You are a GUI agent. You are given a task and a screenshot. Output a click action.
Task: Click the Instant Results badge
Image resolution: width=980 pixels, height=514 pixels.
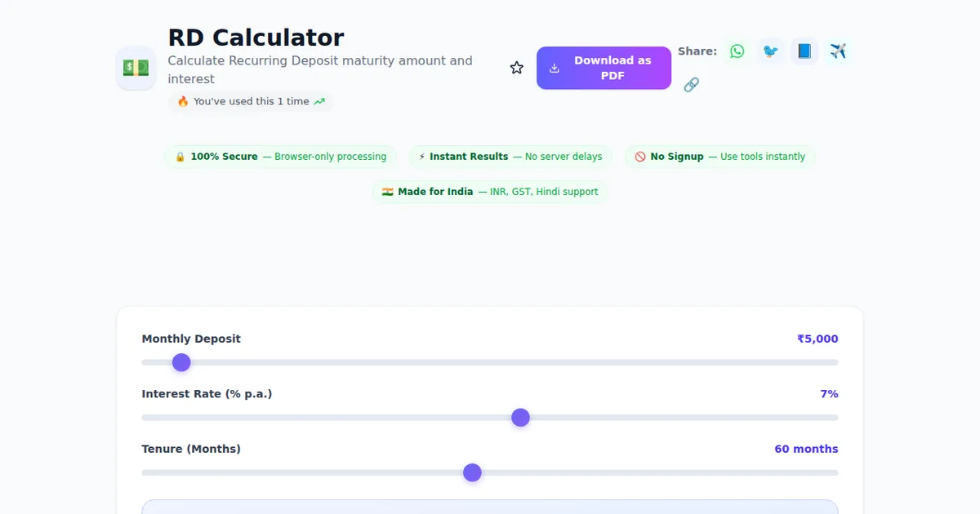510,157
